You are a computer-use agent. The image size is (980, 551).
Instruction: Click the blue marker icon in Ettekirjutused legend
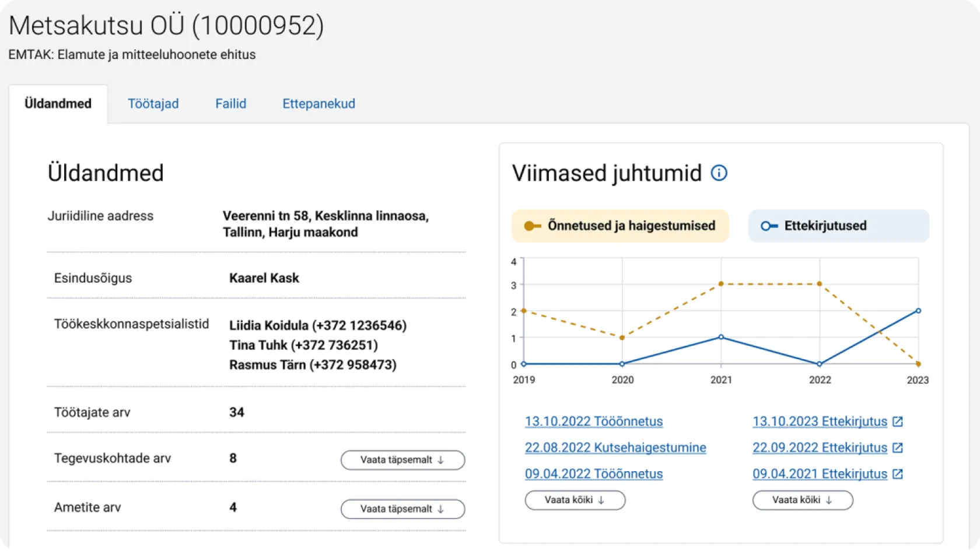pos(769,226)
